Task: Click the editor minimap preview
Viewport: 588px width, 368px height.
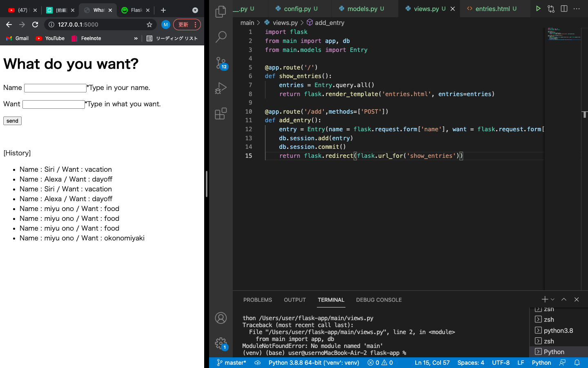Action: point(563,34)
